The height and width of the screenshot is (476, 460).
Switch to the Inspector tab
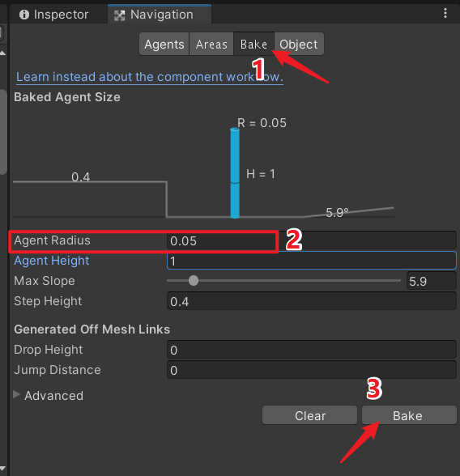[54, 15]
